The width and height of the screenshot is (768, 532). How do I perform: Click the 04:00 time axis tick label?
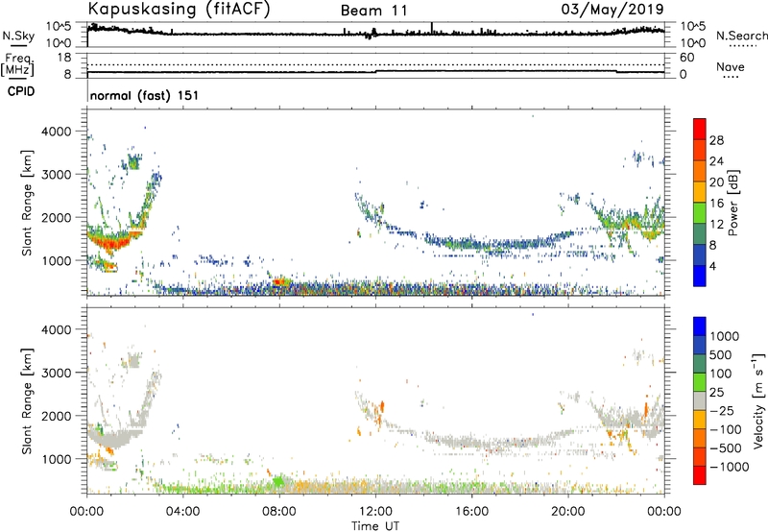click(x=182, y=512)
